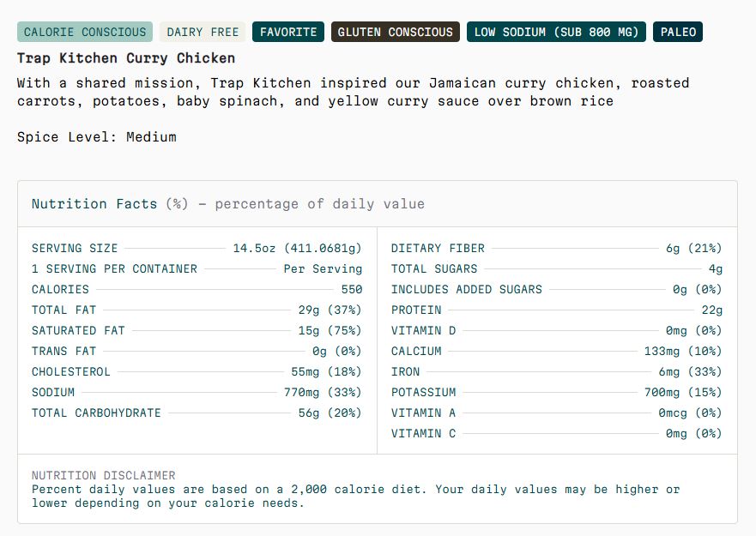Select the Gluten Conscious tag

click(x=396, y=32)
